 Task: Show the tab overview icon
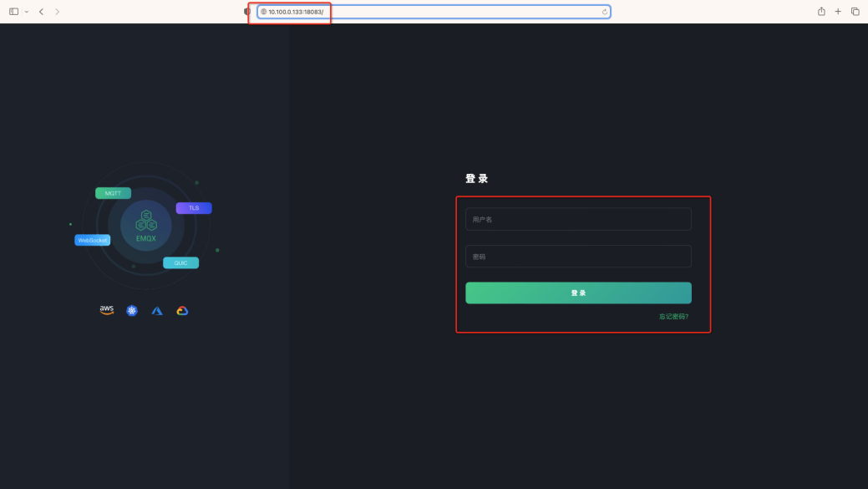point(855,12)
